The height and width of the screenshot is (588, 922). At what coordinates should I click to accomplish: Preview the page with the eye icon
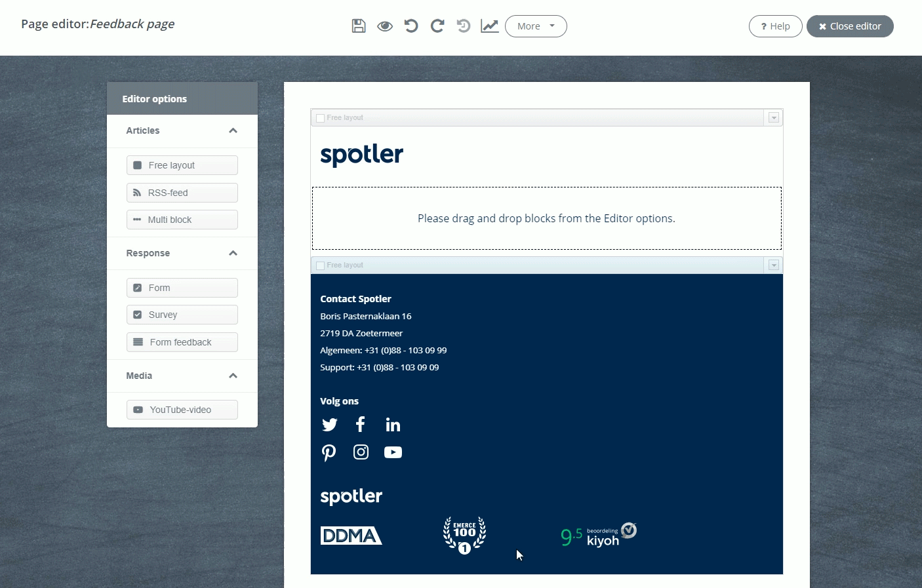[385, 26]
